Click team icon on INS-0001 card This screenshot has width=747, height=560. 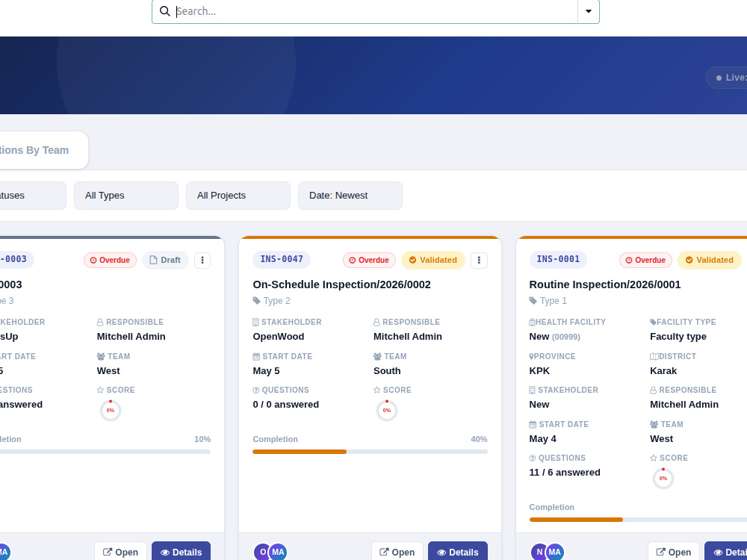(654, 425)
